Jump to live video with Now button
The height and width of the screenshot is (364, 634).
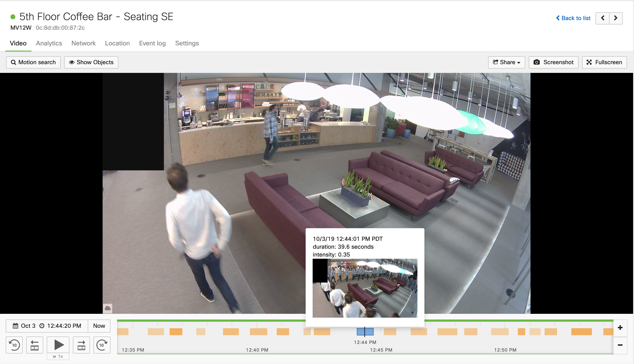pos(99,326)
